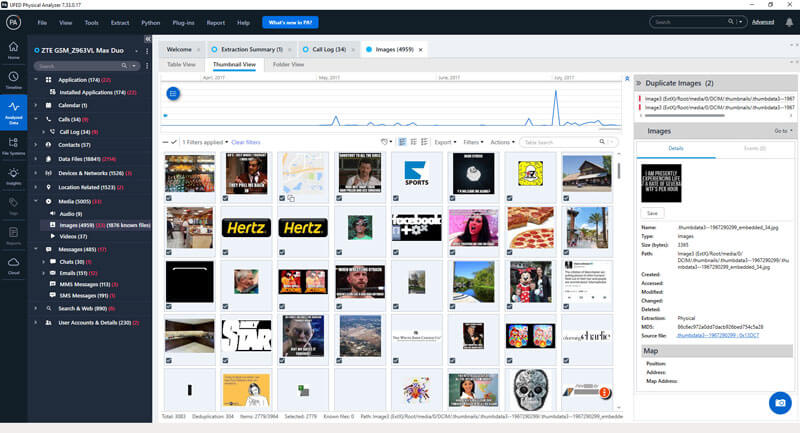Toggle checkbox under the pizza thumbnail

point(509,252)
